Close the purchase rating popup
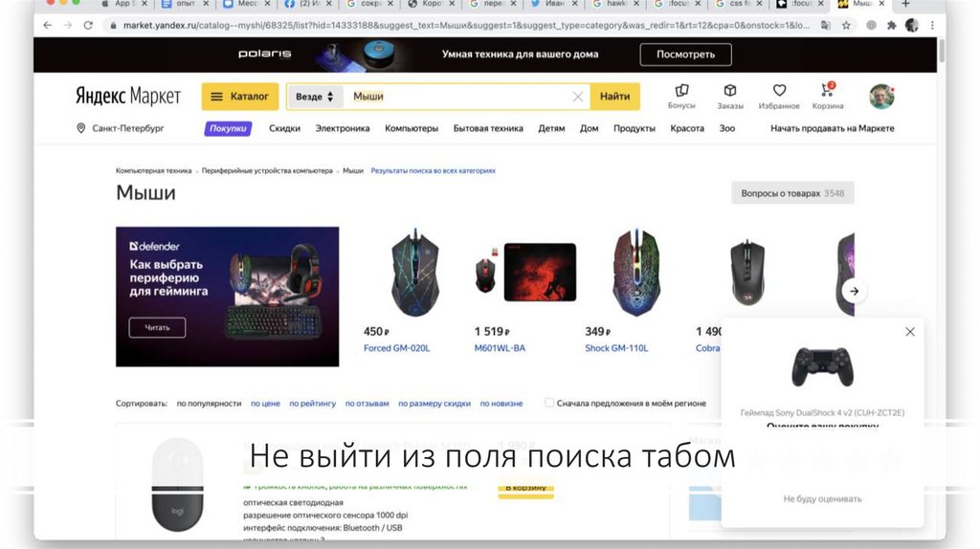 910,332
